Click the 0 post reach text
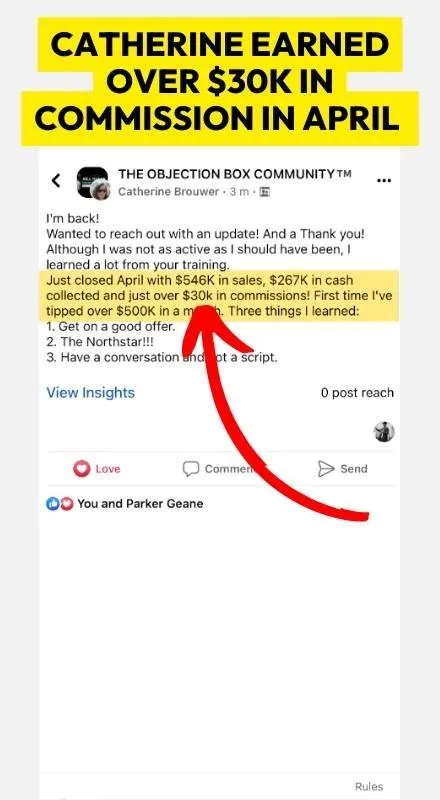Viewport: 440px width, 800px height. tap(357, 393)
